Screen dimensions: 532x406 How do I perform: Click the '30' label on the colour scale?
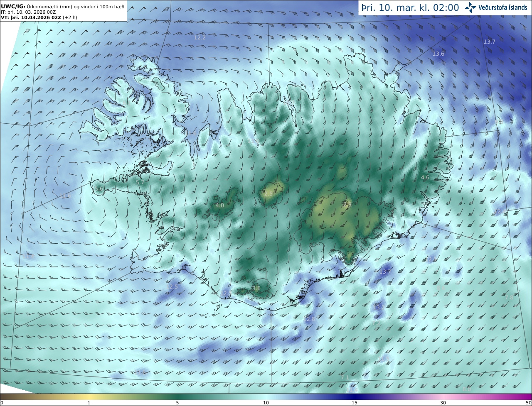[x=443, y=403]
